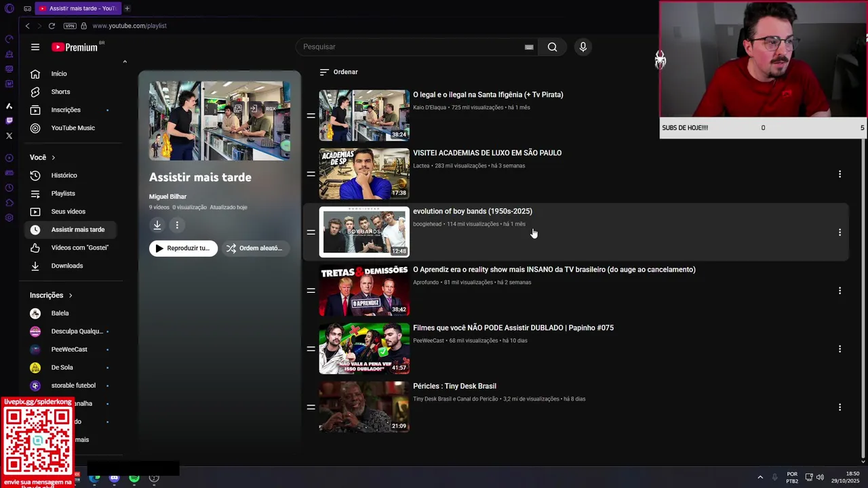
Task: Open Opera sidebar history clock icon
Action: click(x=9, y=188)
